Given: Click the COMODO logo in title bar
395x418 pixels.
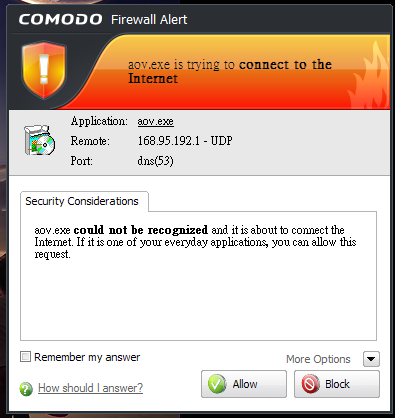Looking at the screenshot, I should (60, 19).
